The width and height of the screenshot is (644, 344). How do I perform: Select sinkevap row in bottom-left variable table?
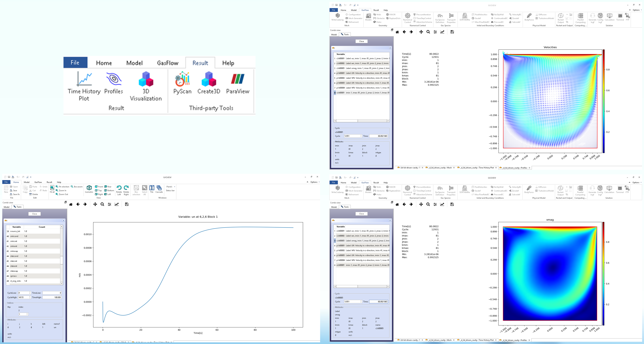click(33, 251)
